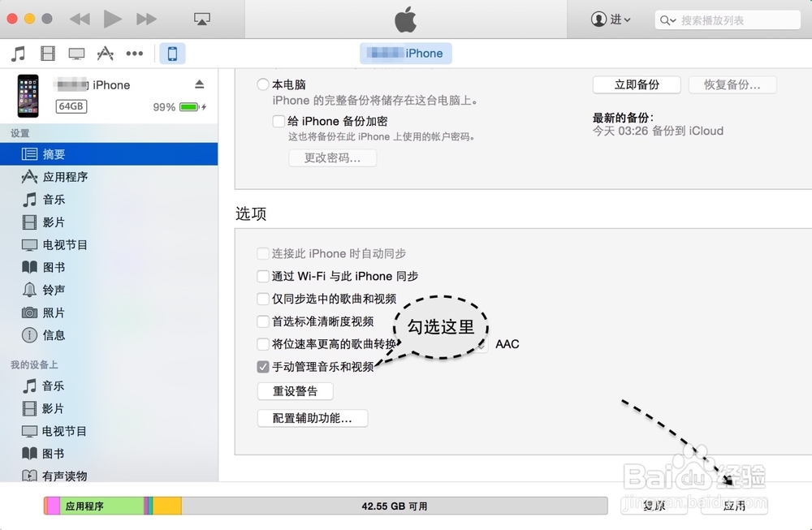
Task: Click green 应用程序 storage segment
Action: click(102, 506)
